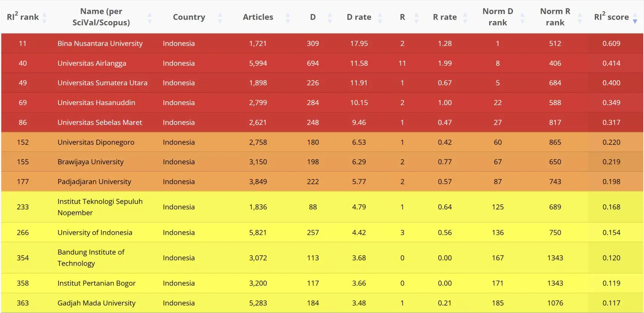Click D rate value 3.48
Image resolution: width=644 pixels, height=313 pixels.
tap(359, 303)
